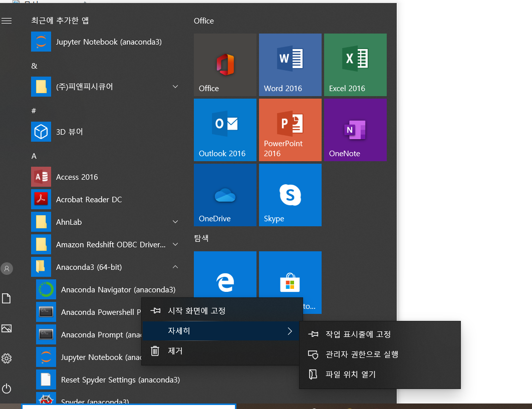Expand Amazon Redshift ODBC Driver folder

(105, 244)
